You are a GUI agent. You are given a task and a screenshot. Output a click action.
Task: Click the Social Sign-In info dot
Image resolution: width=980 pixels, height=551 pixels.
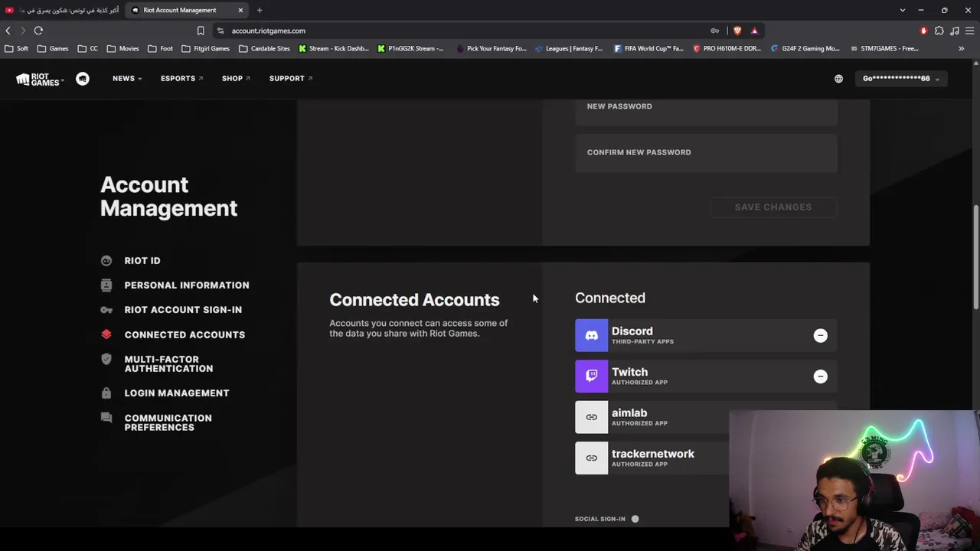pos(635,519)
